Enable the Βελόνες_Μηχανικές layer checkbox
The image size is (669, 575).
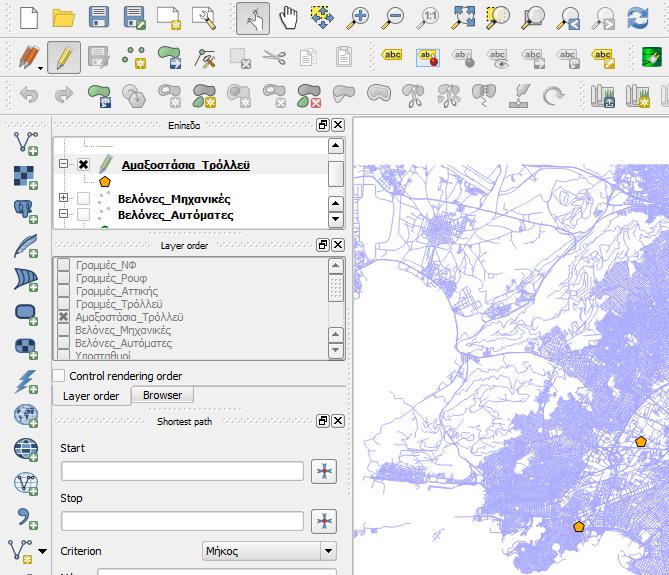(83, 198)
